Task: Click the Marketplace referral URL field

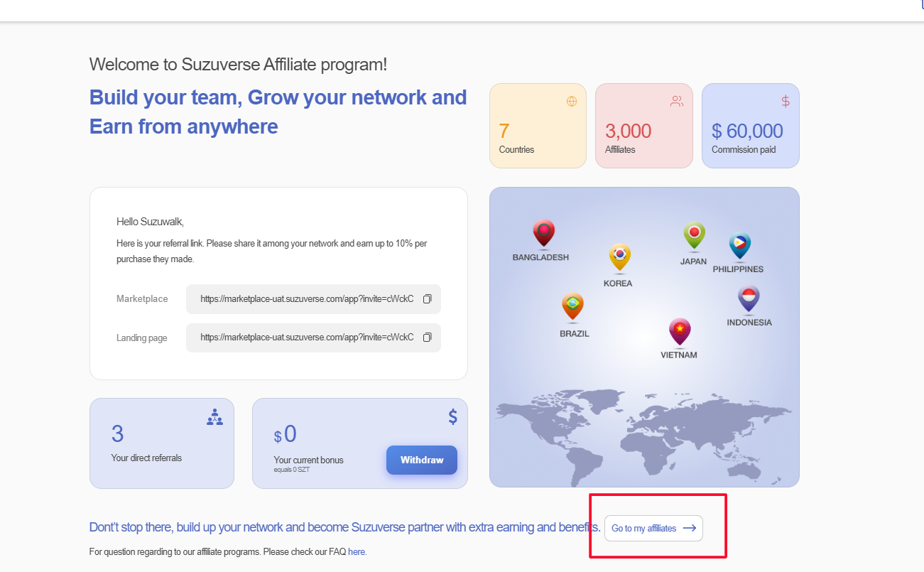Action: click(307, 299)
